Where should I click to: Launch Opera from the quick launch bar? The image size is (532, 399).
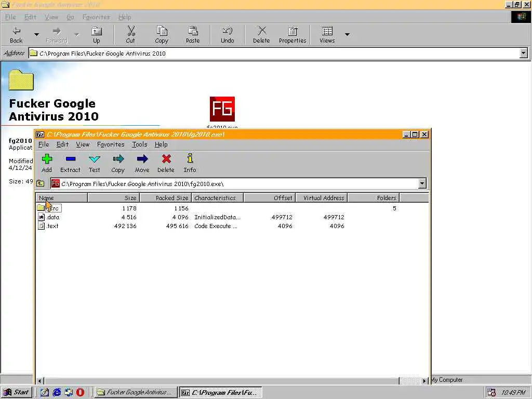click(81, 392)
